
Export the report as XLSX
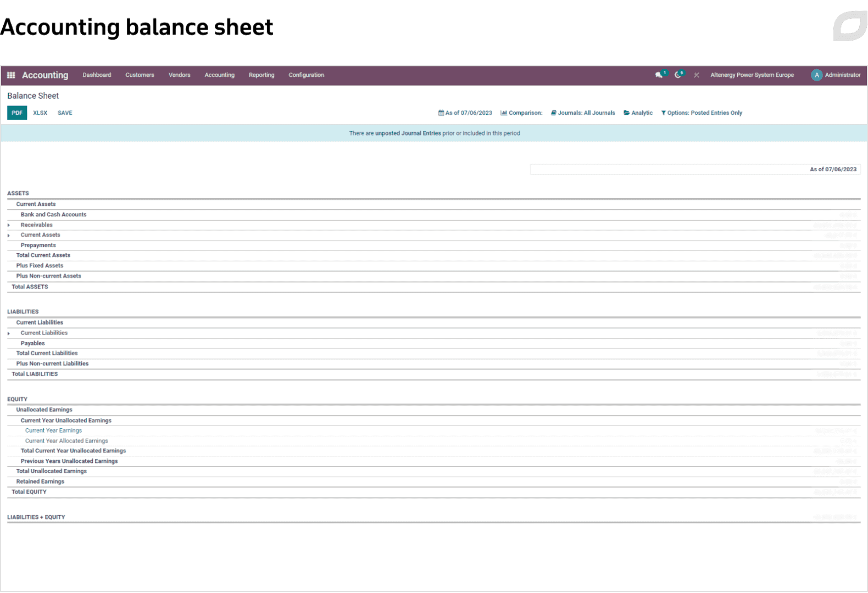pos(40,113)
